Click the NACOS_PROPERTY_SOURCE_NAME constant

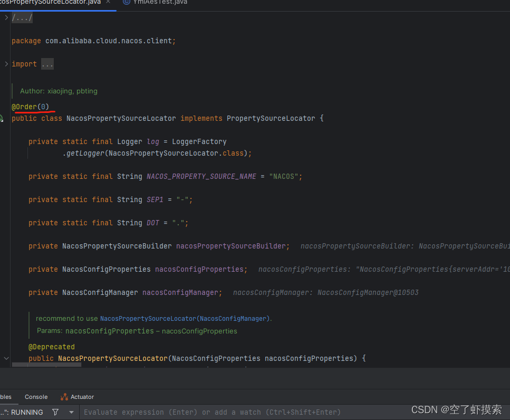pos(201,176)
